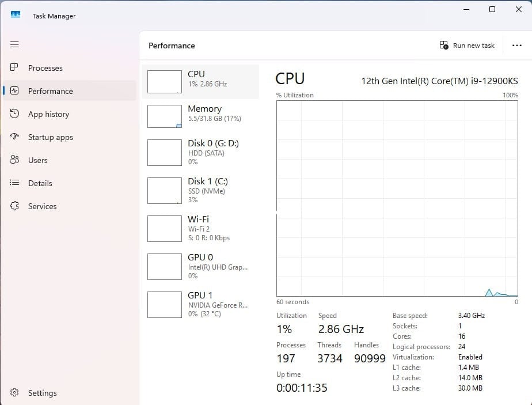Click the Processes icon in sidebar
The image size is (532, 405).
point(15,68)
